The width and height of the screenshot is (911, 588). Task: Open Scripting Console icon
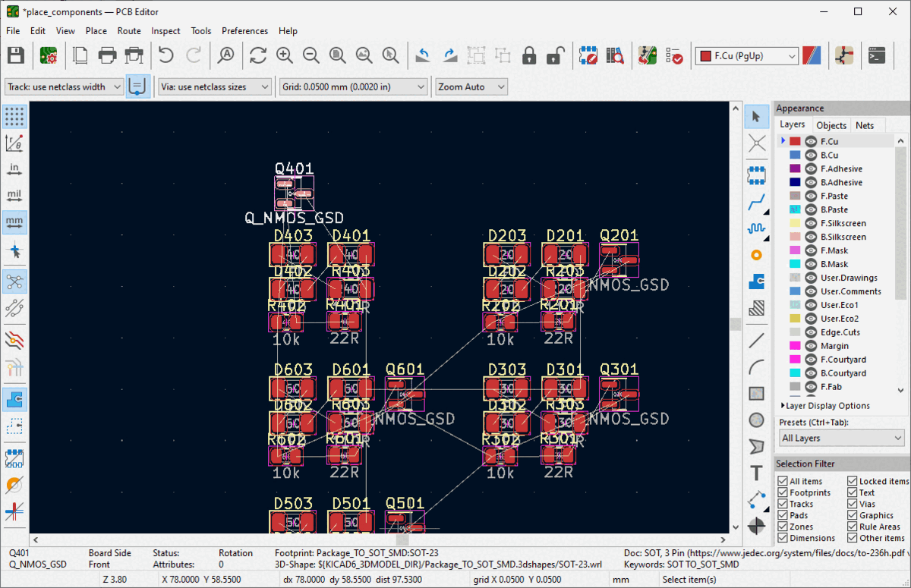(x=877, y=55)
